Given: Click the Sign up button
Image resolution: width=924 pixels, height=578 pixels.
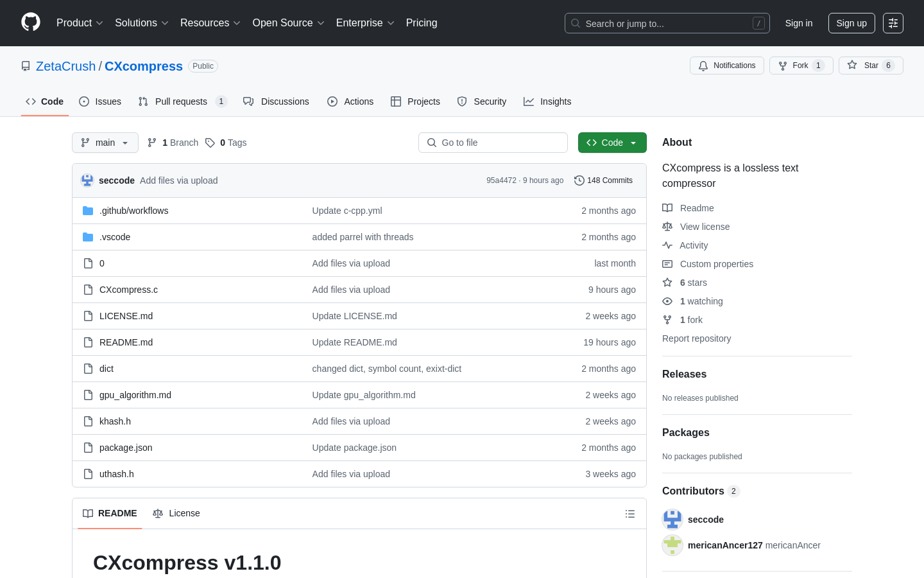Looking at the screenshot, I should tap(851, 23).
